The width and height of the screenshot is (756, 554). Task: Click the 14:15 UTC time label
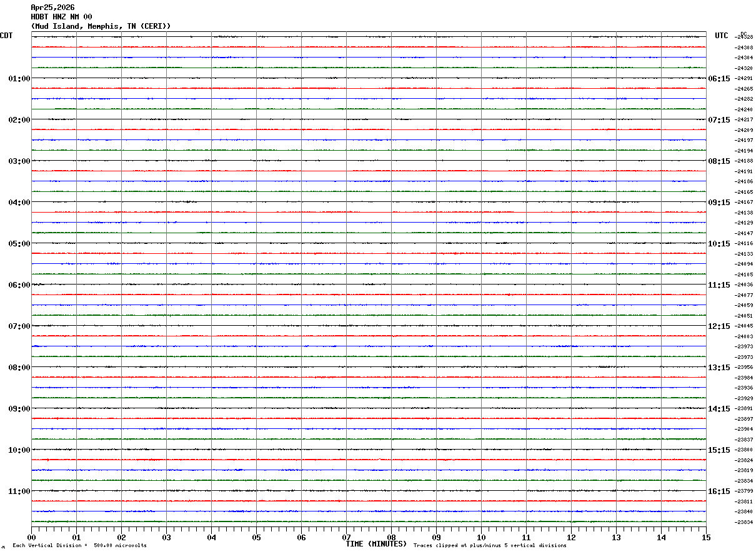point(719,409)
